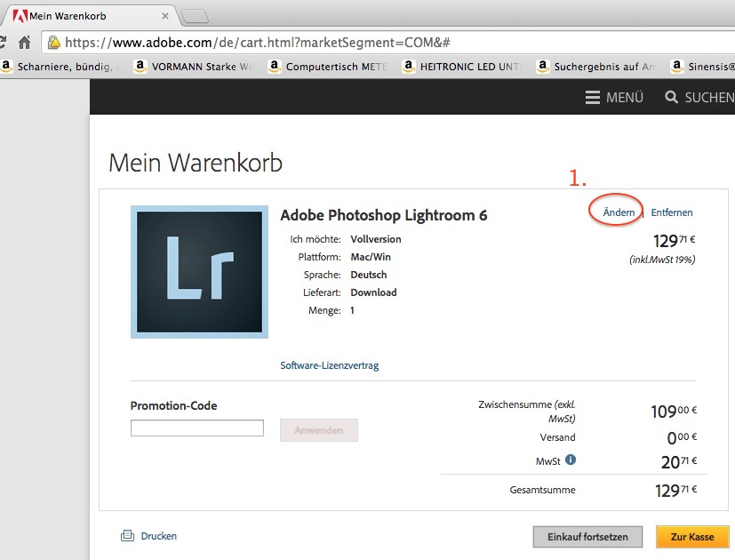This screenshot has width=735, height=560.
Task: Click the Download delivery value
Action: click(x=373, y=292)
